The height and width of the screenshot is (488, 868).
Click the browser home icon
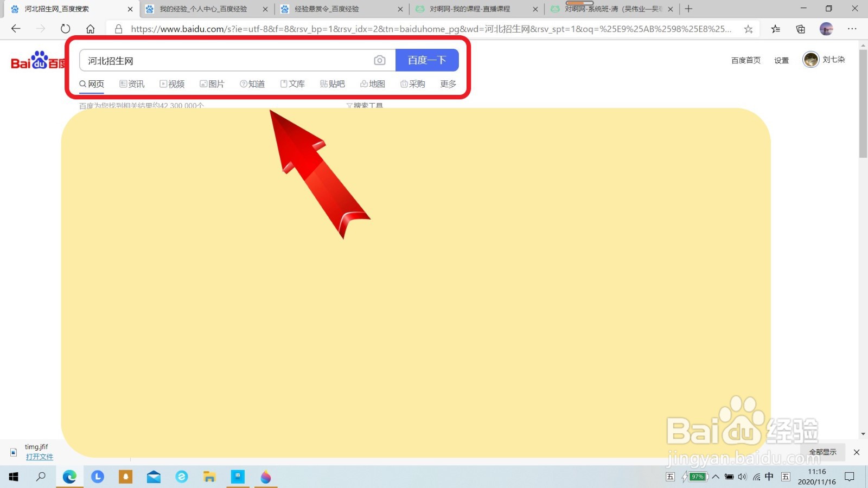pyautogui.click(x=91, y=29)
